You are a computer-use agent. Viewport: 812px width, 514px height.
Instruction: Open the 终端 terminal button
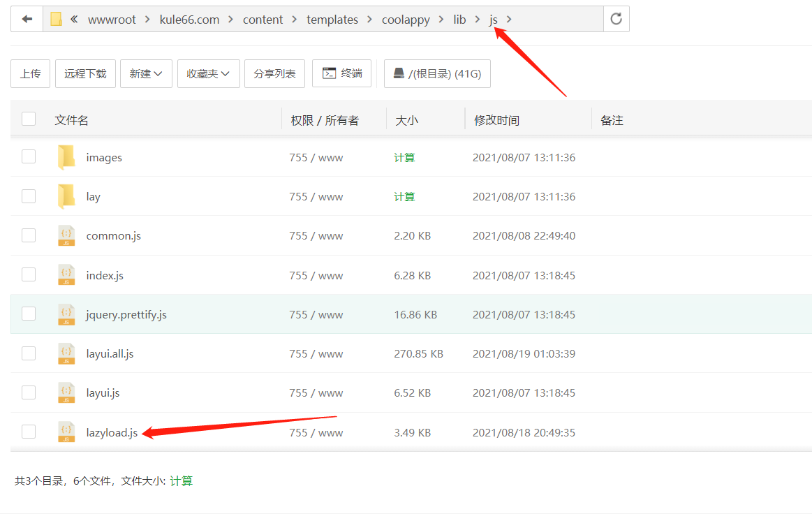click(x=341, y=73)
